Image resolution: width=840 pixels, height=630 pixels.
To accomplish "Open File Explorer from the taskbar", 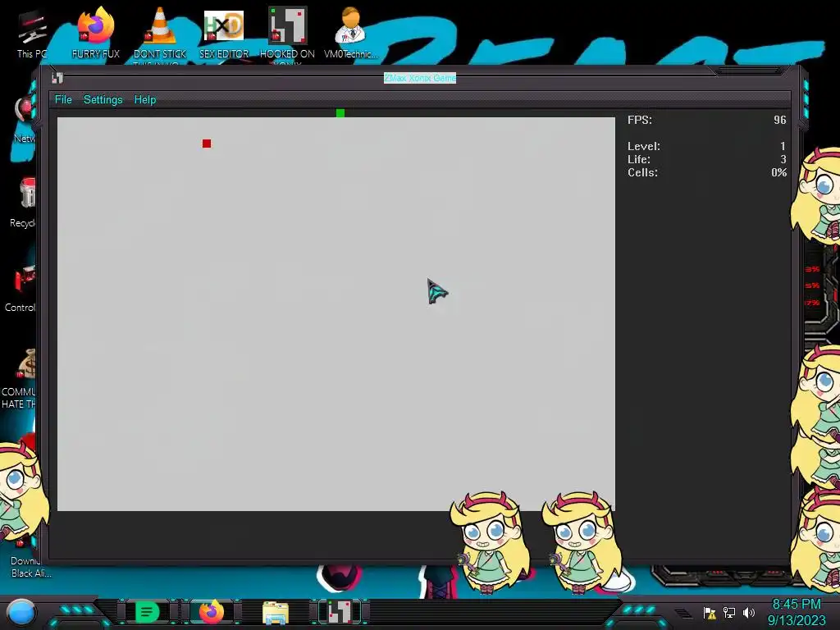I will (x=276, y=612).
